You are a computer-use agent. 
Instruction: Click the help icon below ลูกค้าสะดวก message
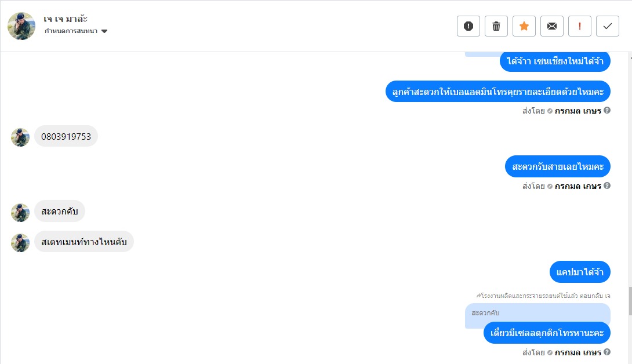pos(607,110)
